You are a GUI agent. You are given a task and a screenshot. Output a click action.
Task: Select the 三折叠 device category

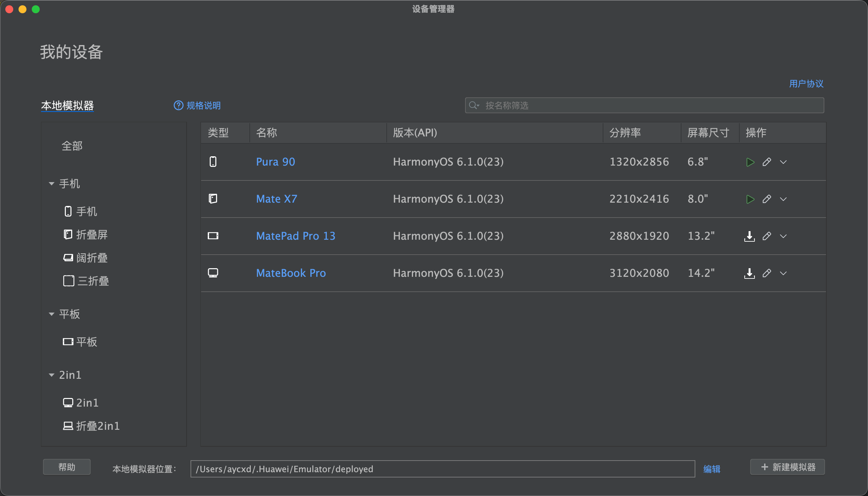pos(86,281)
